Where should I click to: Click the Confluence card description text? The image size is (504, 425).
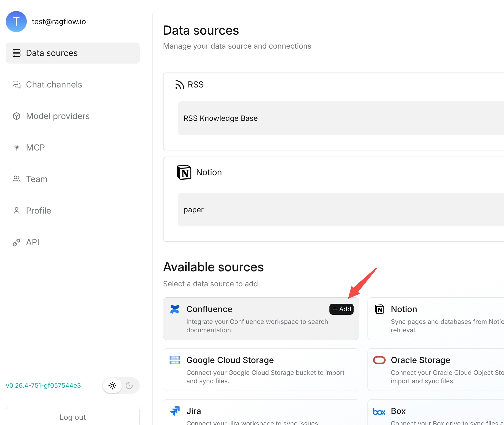click(257, 326)
